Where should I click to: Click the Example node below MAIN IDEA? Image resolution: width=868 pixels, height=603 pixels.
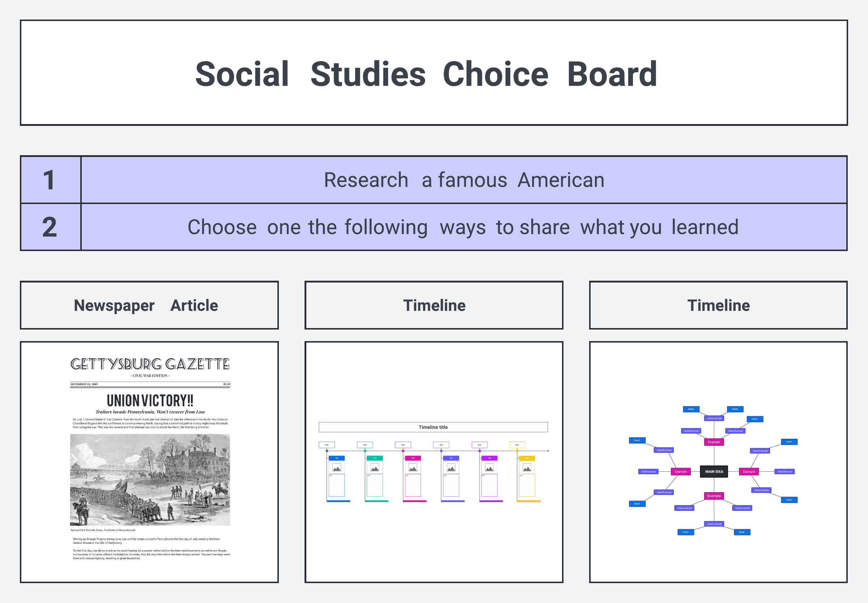714,496
